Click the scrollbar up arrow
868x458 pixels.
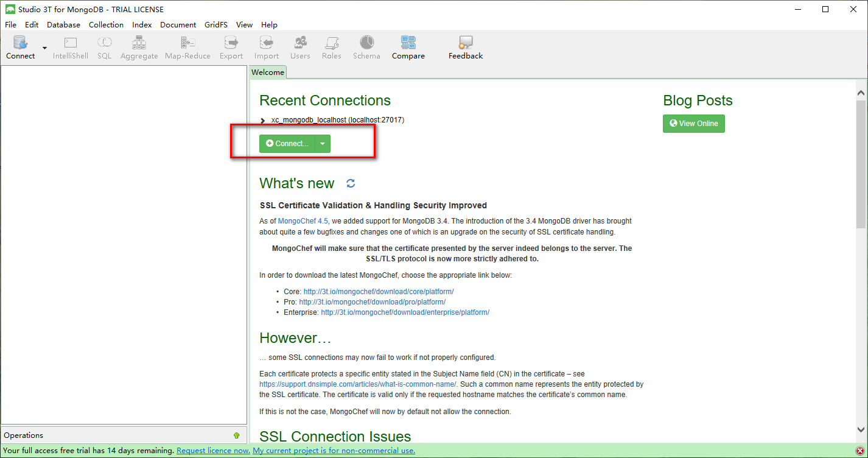click(861, 93)
